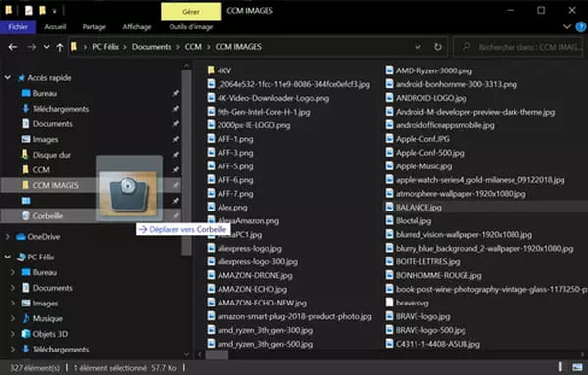This screenshot has height=375, width=588.
Task: Click the Up one level arrow
Action: tap(59, 47)
